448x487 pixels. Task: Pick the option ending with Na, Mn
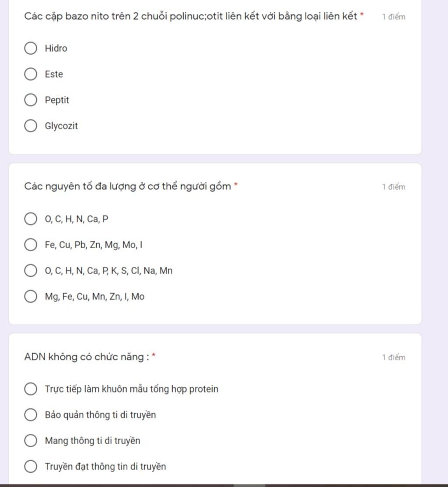point(31,270)
